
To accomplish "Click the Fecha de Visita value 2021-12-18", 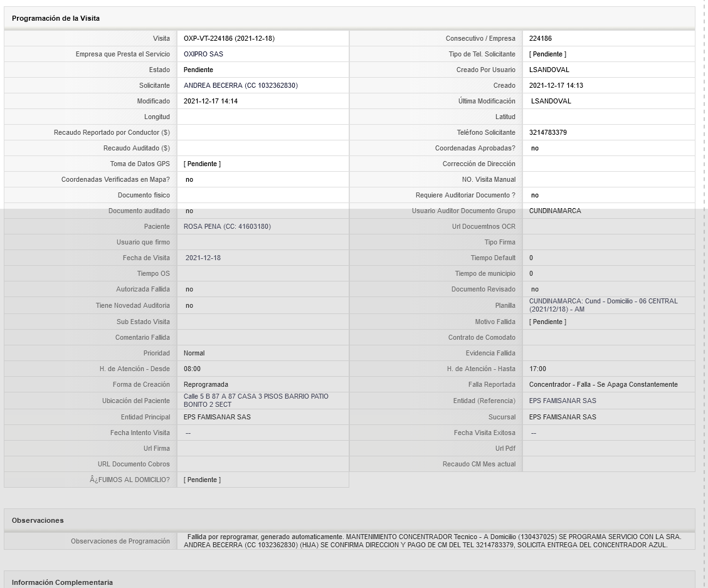I will (x=203, y=258).
